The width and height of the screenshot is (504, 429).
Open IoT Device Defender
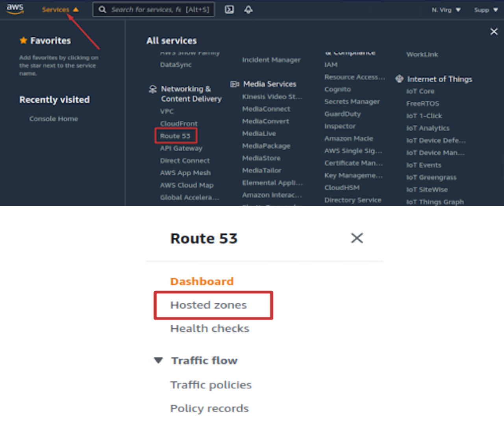[436, 140]
